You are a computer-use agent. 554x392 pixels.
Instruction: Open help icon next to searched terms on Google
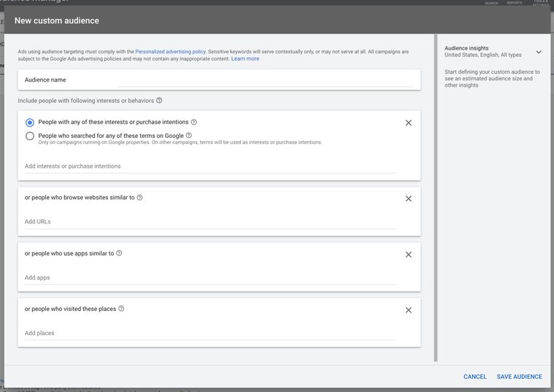click(188, 135)
